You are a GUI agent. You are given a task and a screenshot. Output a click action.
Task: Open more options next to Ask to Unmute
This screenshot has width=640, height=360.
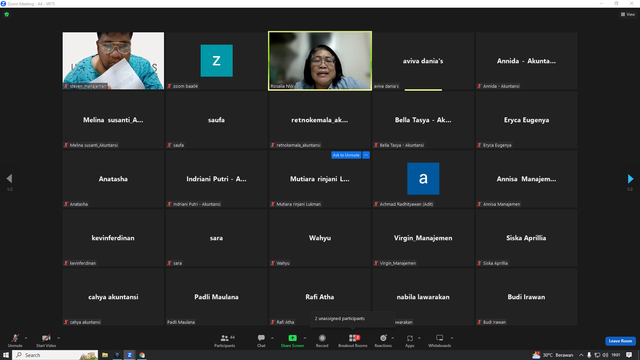click(366, 155)
